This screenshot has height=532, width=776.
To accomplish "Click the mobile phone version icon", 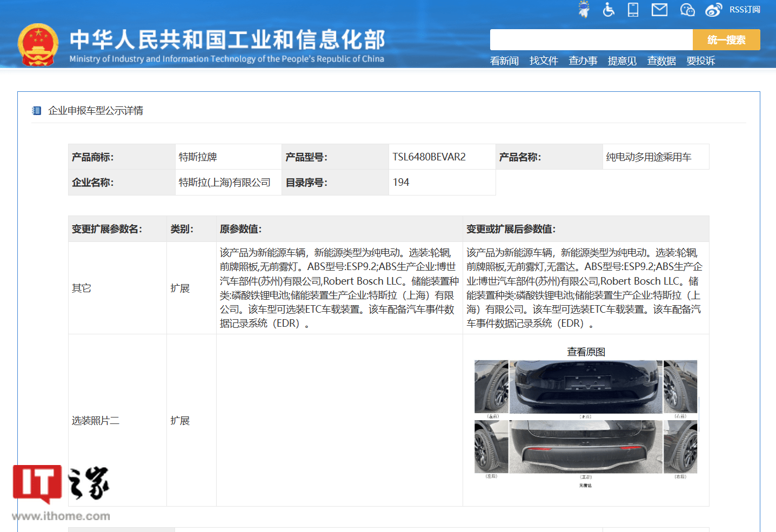I will click(633, 9).
